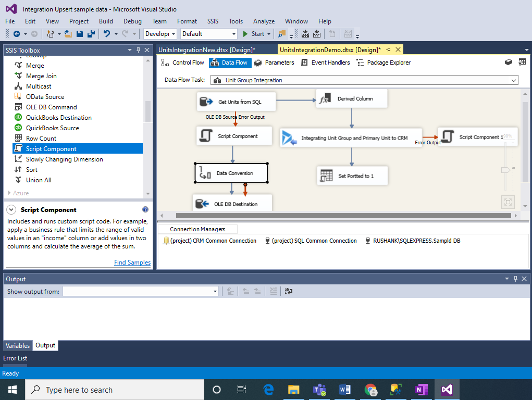Navigate backward with the back arrow icon
The height and width of the screenshot is (400, 532).
point(16,33)
